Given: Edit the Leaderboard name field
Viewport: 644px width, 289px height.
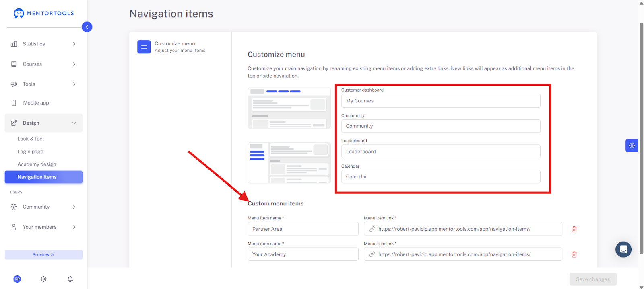Looking at the screenshot, I should [441, 152].
